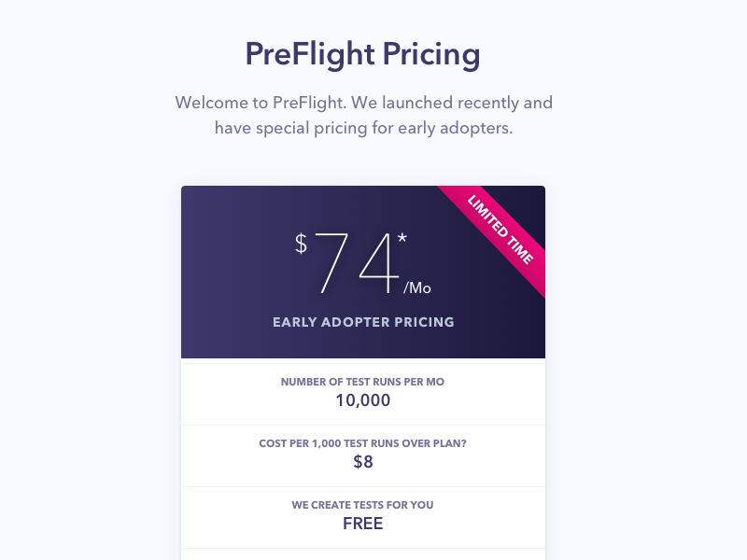Click the number 7 in the price
The image size is (747, 560).
coord(331,263)
